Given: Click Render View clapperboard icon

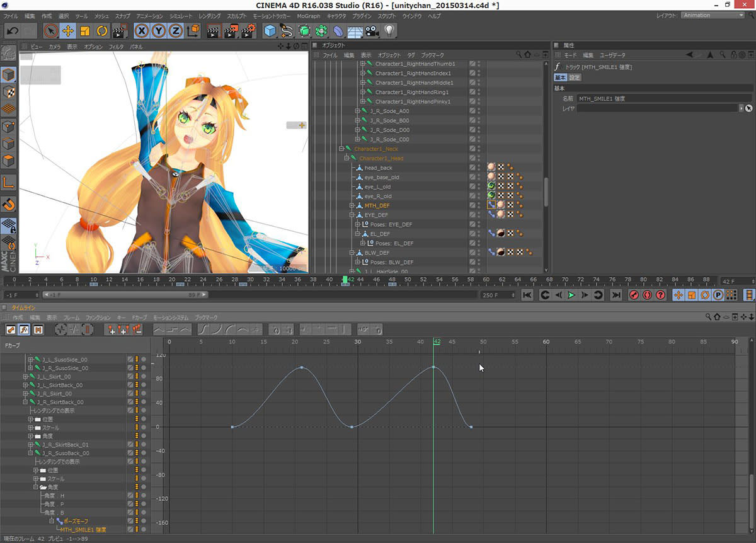Looking at the screenshot, I should click(x=214, y=30).
